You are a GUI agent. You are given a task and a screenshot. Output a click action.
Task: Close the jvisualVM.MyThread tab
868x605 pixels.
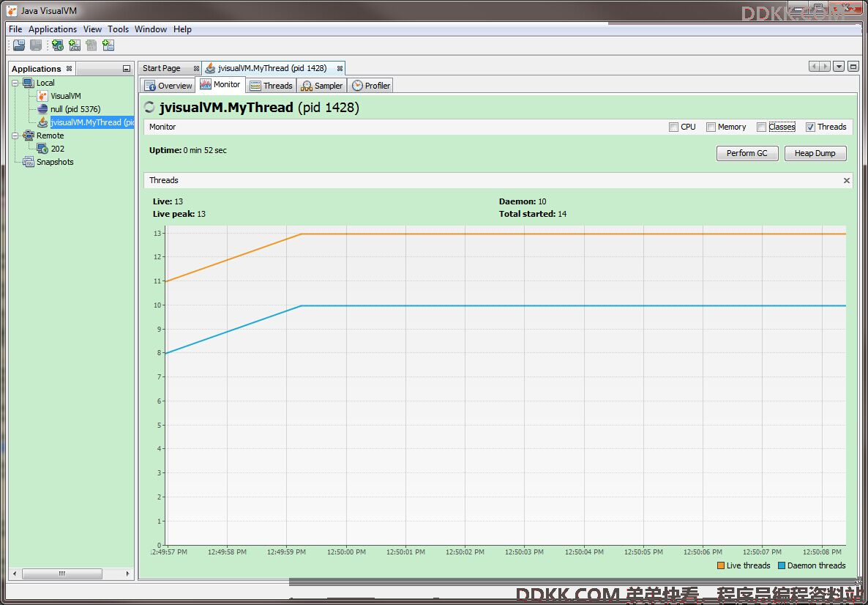point(340,69)
